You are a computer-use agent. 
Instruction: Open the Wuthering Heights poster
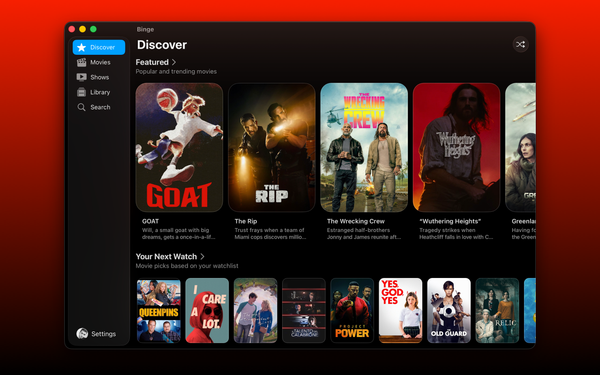coord(457,147)
